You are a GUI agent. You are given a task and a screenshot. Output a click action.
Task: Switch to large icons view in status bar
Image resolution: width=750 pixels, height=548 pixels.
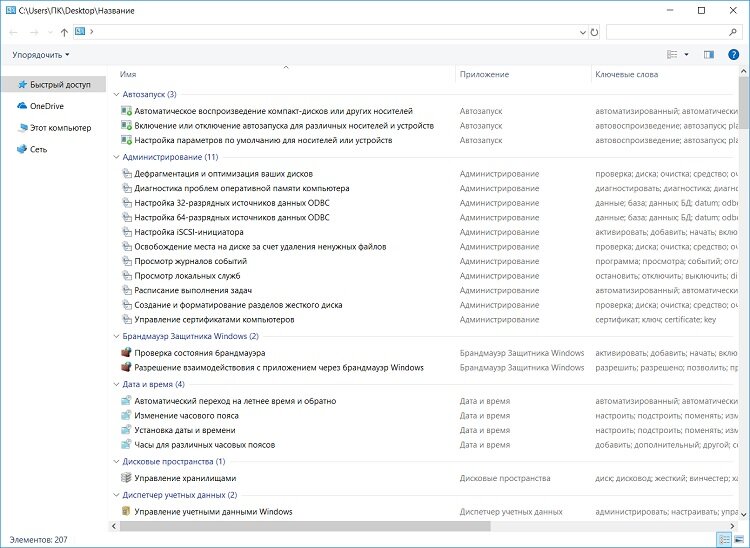tap(739, 539)
